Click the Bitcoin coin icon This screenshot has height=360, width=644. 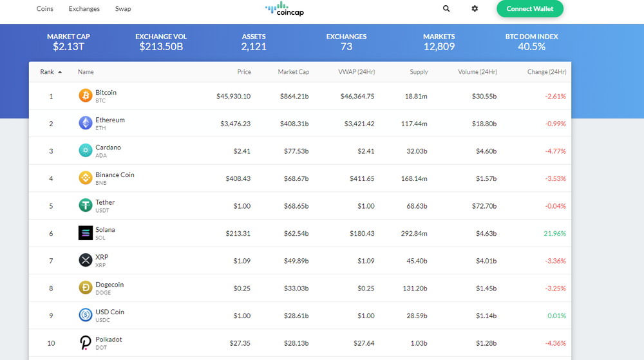[x=86, y=96]
